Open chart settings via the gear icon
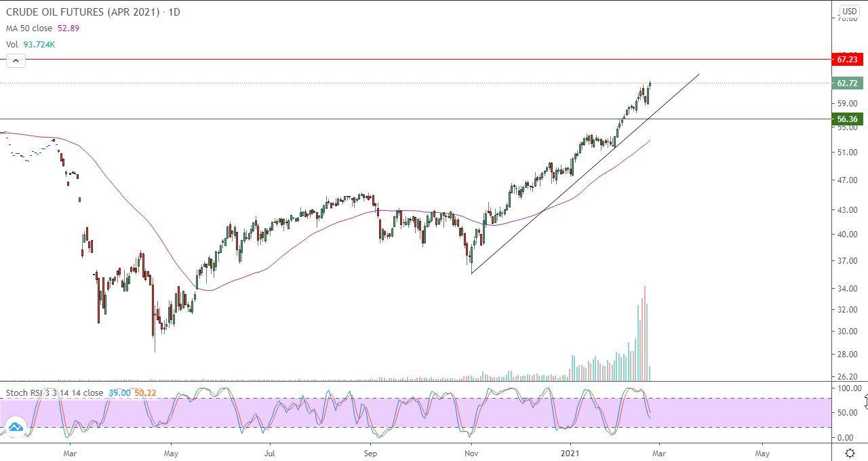The image size is (868, 461). point(850,453)
